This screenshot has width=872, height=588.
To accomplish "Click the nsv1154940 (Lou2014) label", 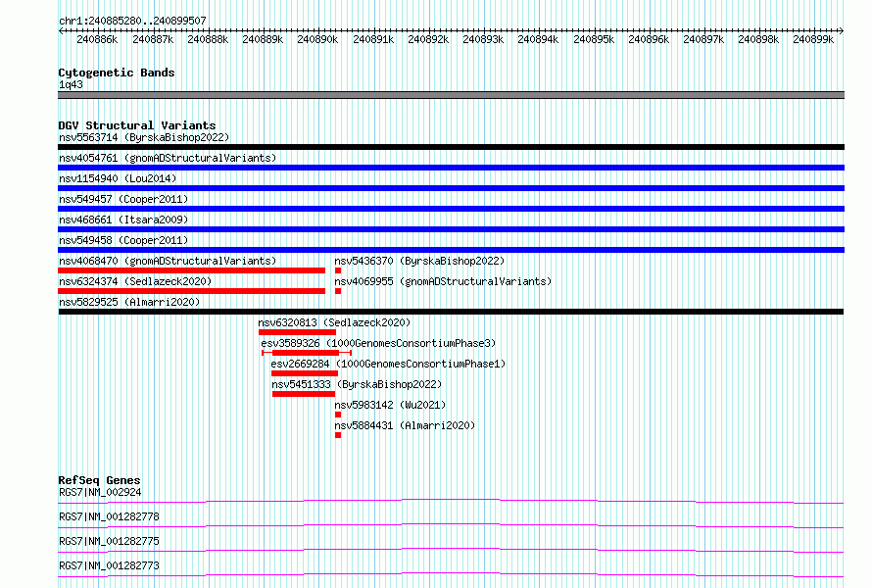I will [118, 178].
